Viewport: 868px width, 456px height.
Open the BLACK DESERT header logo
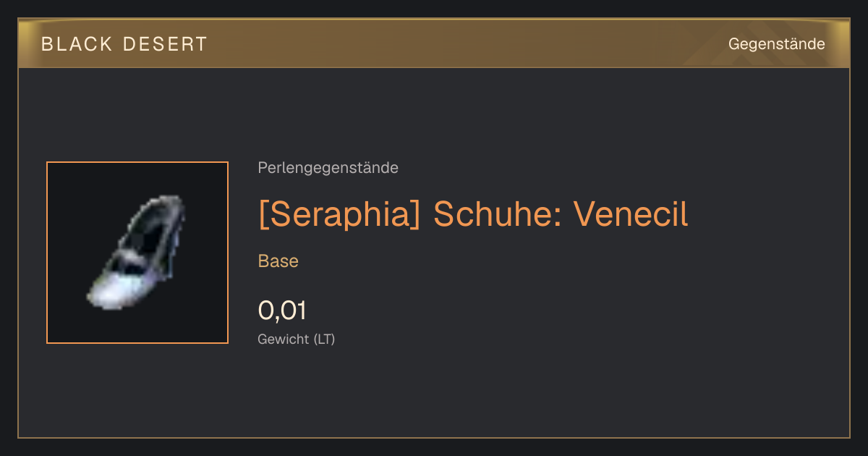click(124, 44)
